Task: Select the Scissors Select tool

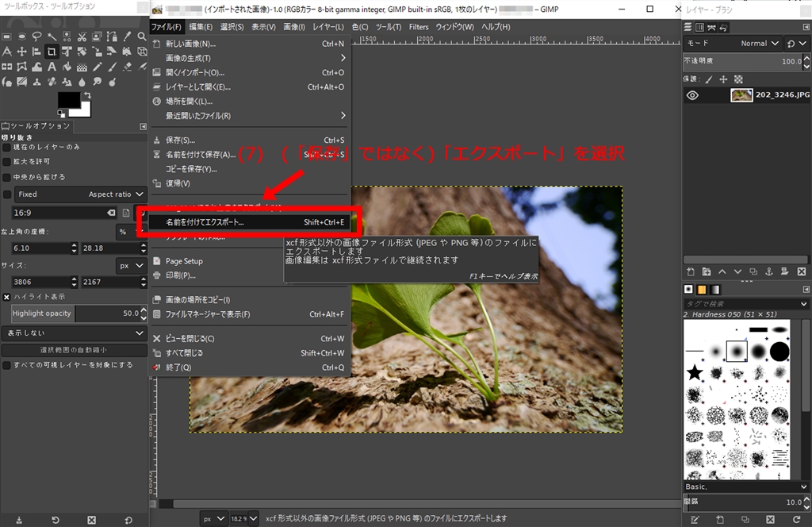Action: click(82, 37)
